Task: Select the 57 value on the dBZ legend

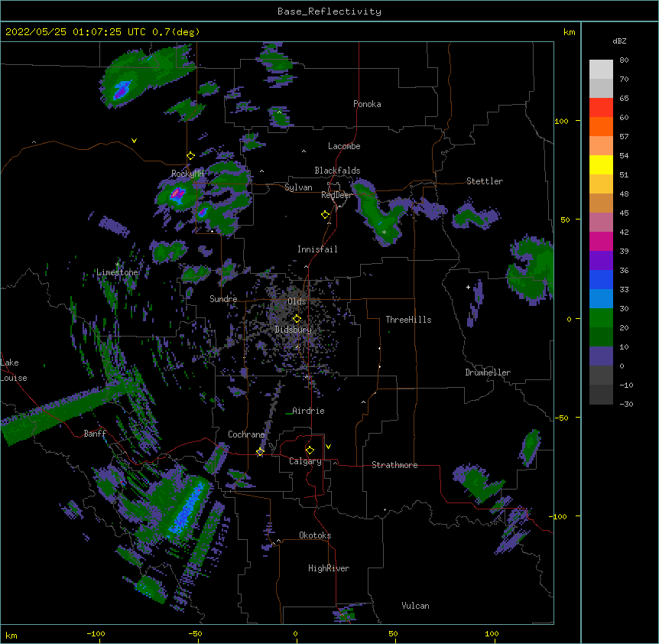Action: click(x=624, y=137)
